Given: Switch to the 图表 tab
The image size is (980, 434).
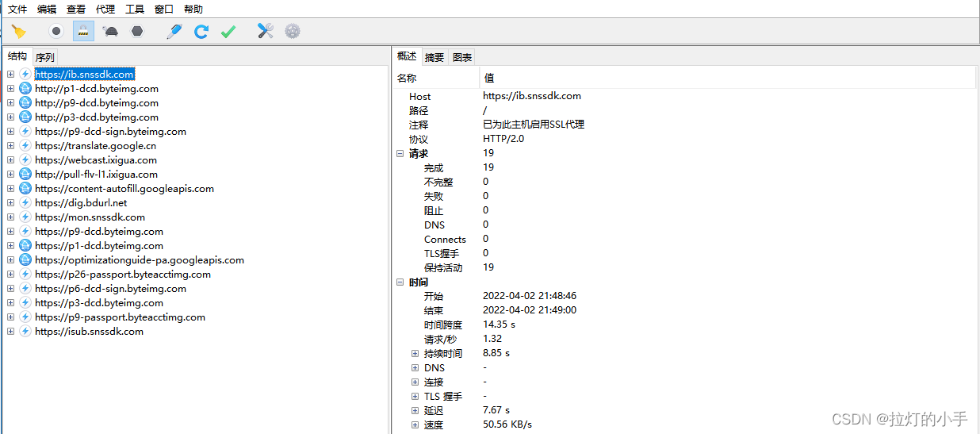Looking at the screenshot, I should pos(462,57).
